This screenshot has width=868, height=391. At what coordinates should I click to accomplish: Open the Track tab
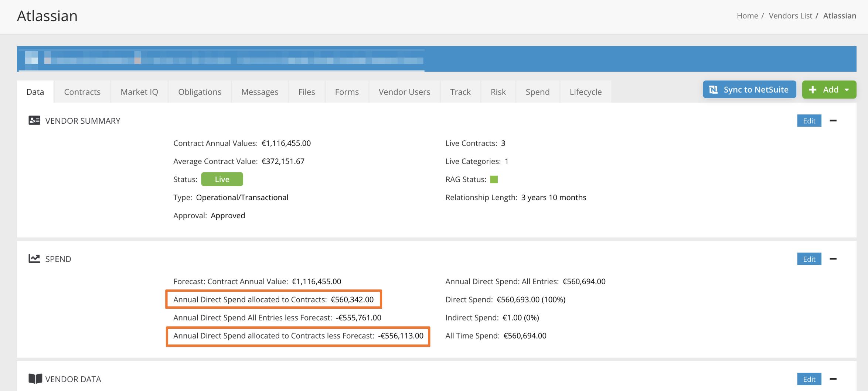tap(460, 92)
